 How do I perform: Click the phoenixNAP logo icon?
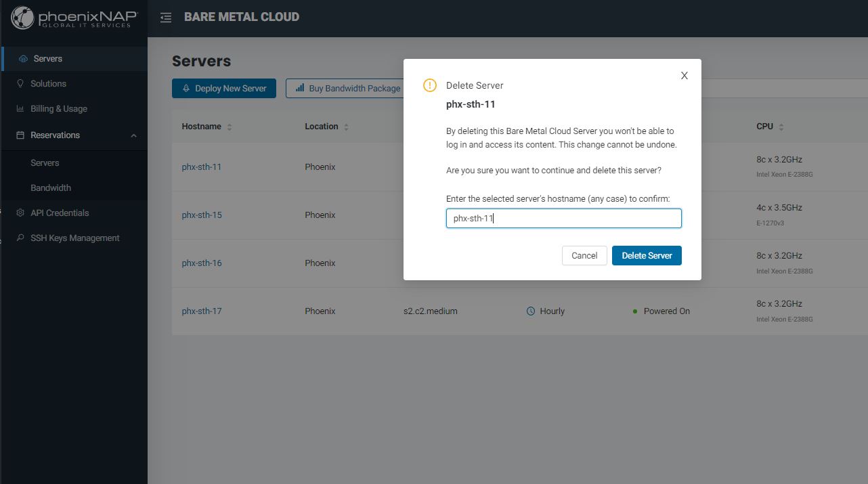22,18
